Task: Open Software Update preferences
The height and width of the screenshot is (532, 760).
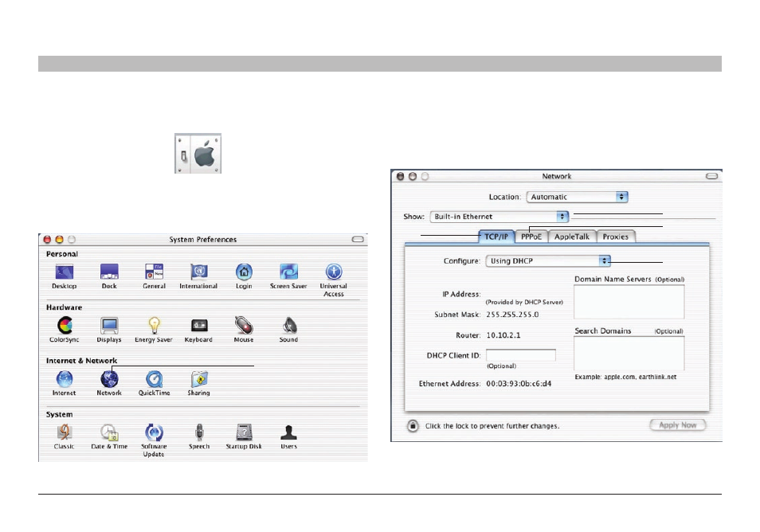Action: [154, 432]
